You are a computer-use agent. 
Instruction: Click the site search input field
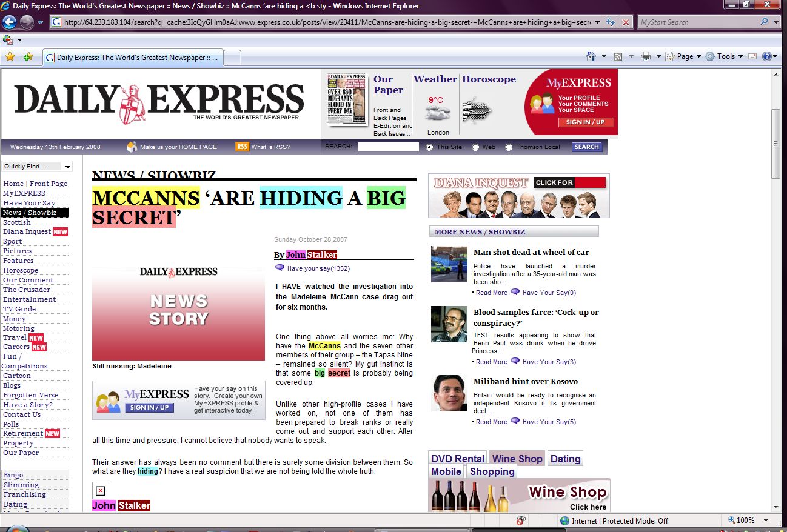click(x=388, y=147)
